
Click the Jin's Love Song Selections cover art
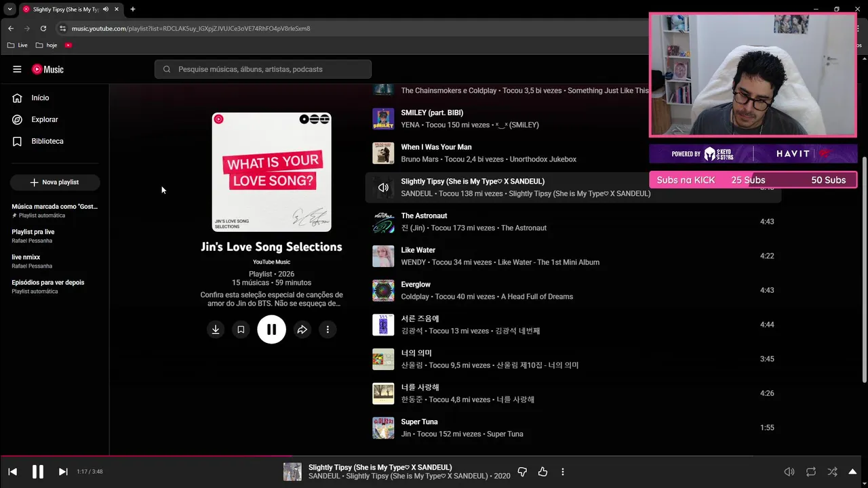271,172
